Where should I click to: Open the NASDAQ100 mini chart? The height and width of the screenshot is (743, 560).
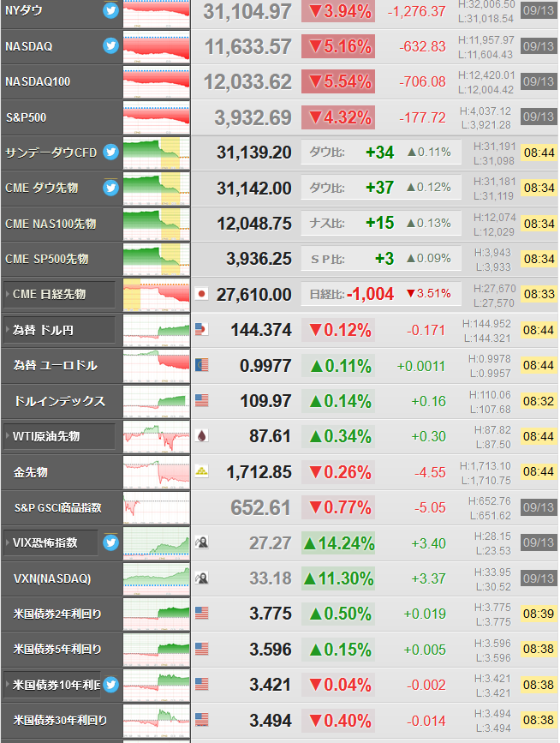click(156, 82)
